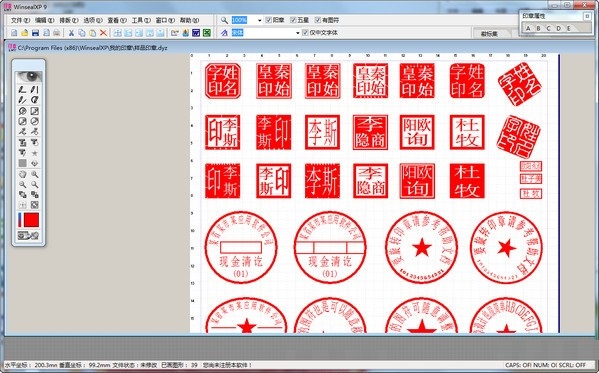Switch to tab E in 印章属性 panel

pyautogui.click(x=568, y=28)
